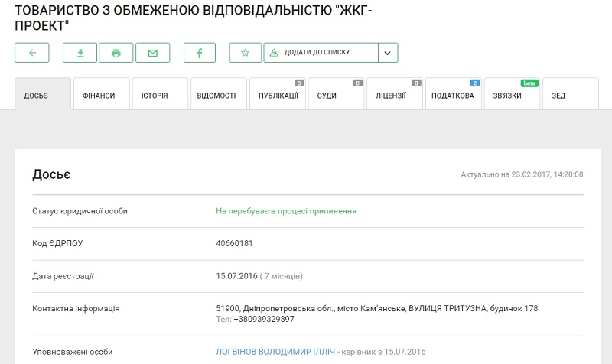612x364 pixels.
Task: Share the page on Facebook
Action: pos(200,53)
